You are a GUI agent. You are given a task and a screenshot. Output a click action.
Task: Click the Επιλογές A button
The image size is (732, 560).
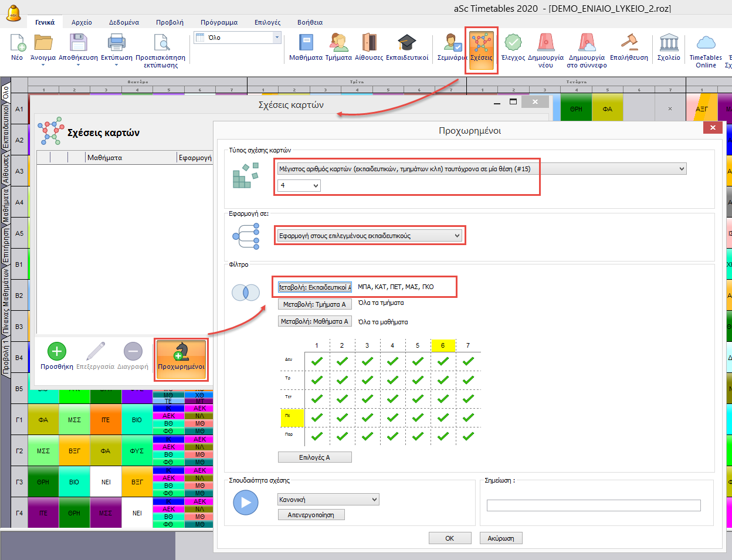point(314,457)
